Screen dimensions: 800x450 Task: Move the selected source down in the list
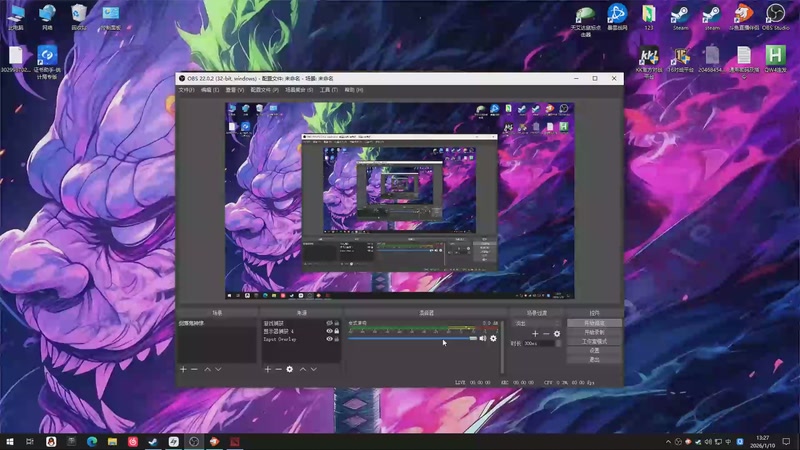(x=314, y=369)
